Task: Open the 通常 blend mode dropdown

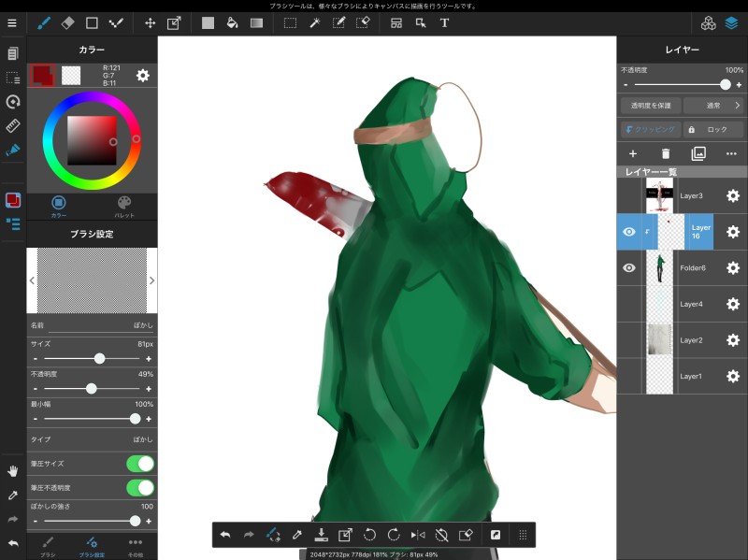Action: click(x=712, y=106)
